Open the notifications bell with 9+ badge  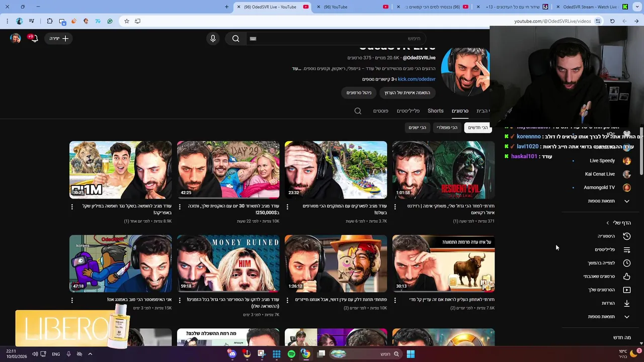34,38
